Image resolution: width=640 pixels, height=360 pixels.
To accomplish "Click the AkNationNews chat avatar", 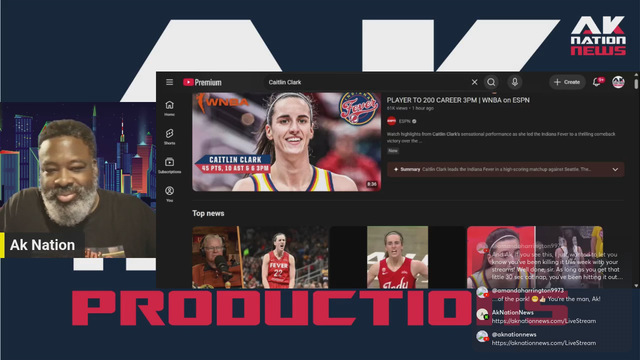I will click(482, 314).
